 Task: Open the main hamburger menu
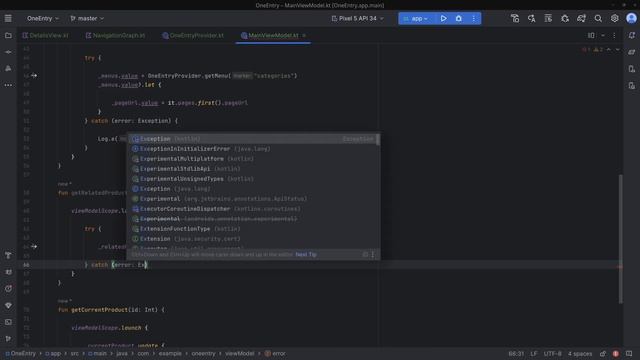[x=8, y=18]
